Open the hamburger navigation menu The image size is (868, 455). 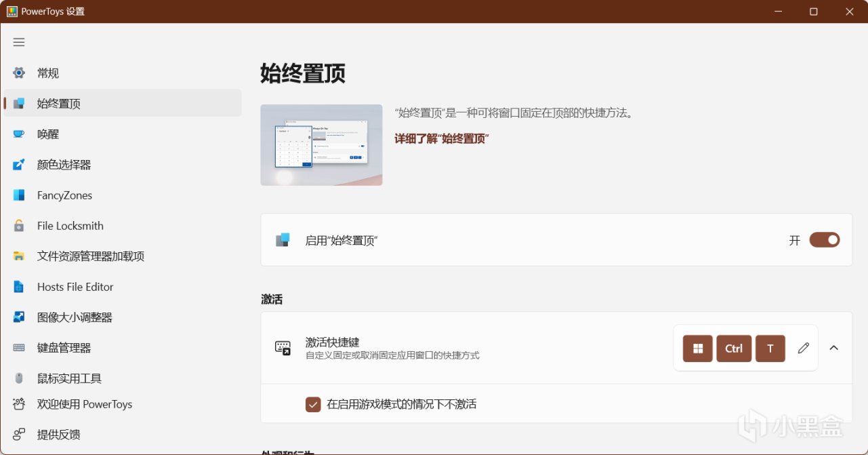click(x=19, y=42)
